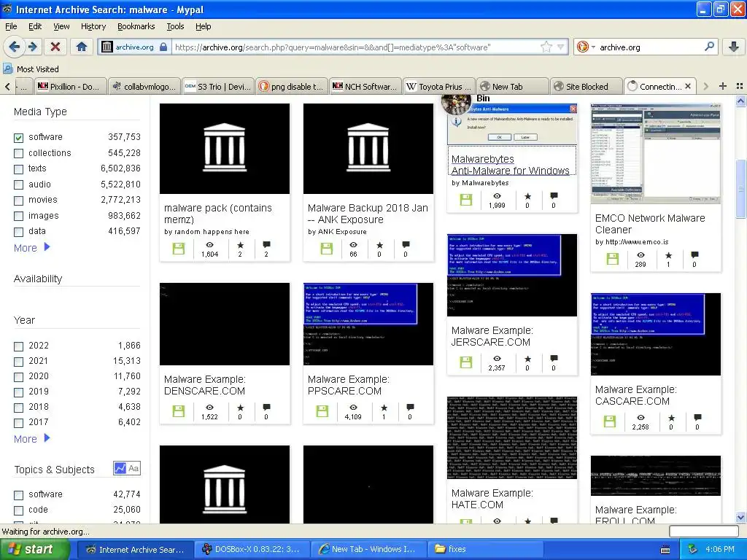Image resolution: width=747 pixels, height=560 pixels.
Task: Open a new tab with plus icon
Action: point(723,86)
